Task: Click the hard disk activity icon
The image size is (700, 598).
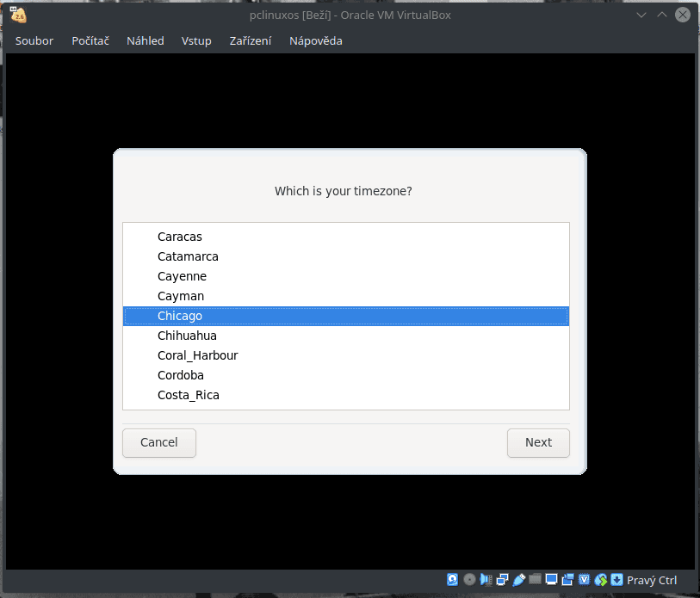Action: click(452, 579)
